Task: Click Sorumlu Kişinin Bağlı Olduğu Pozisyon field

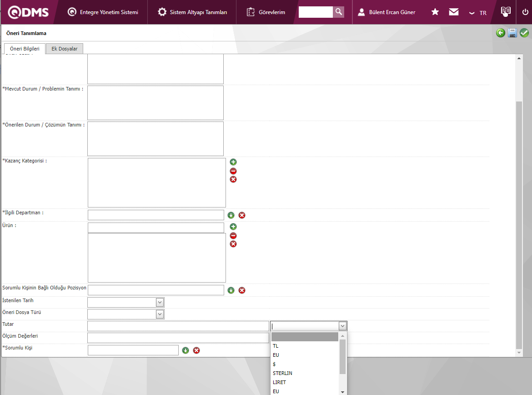Action: click(x=156, y=290)
